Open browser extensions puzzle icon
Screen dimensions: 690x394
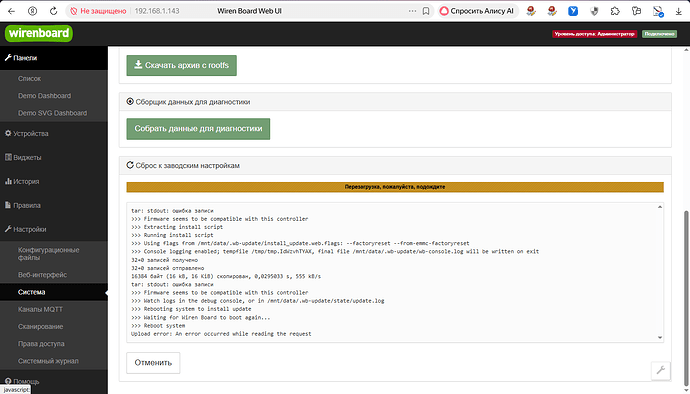click(x=615, y=11)
